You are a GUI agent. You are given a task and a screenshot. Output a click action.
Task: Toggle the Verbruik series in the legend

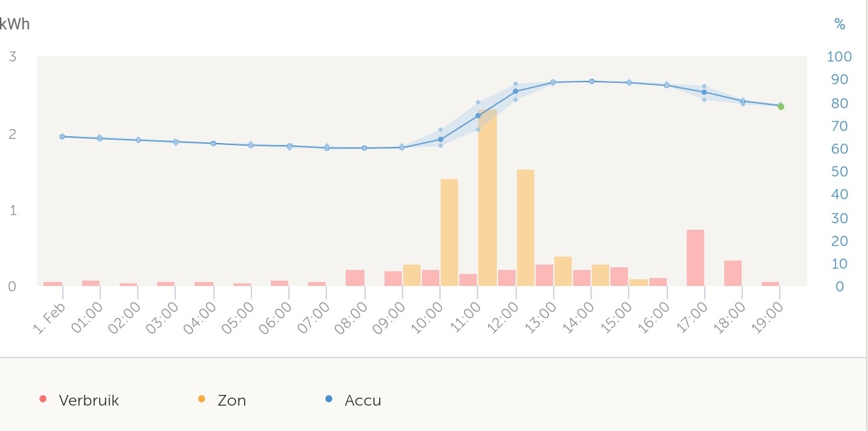pos(88,401)
